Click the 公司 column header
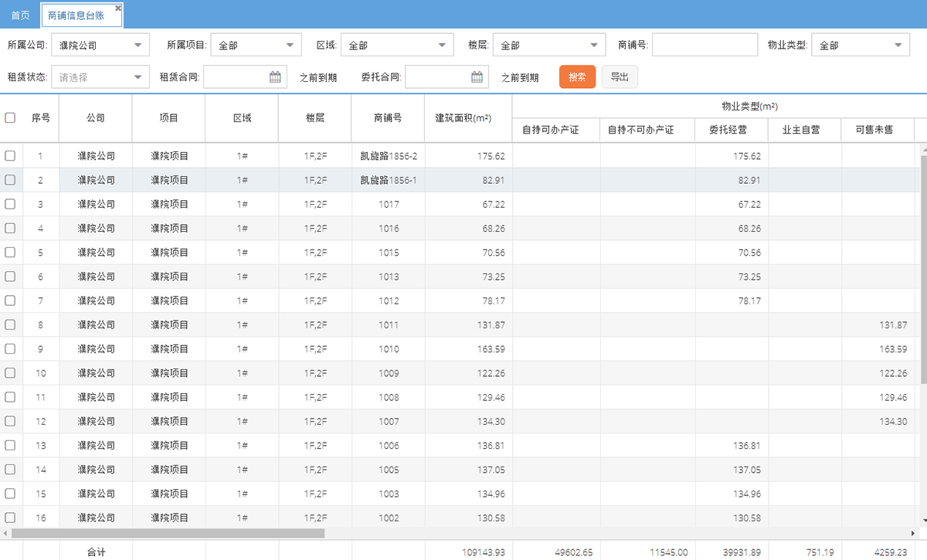The image size is (927, 560). 96,118
